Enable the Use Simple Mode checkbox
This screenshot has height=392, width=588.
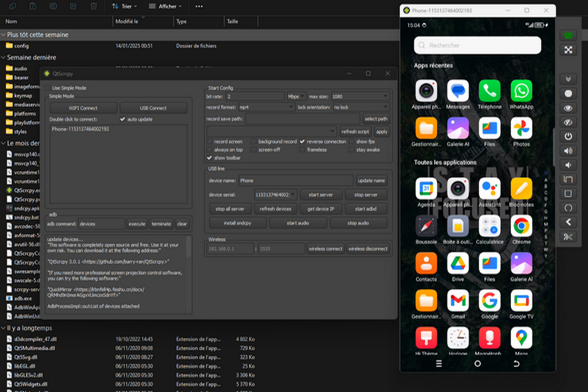click(48, 88)
